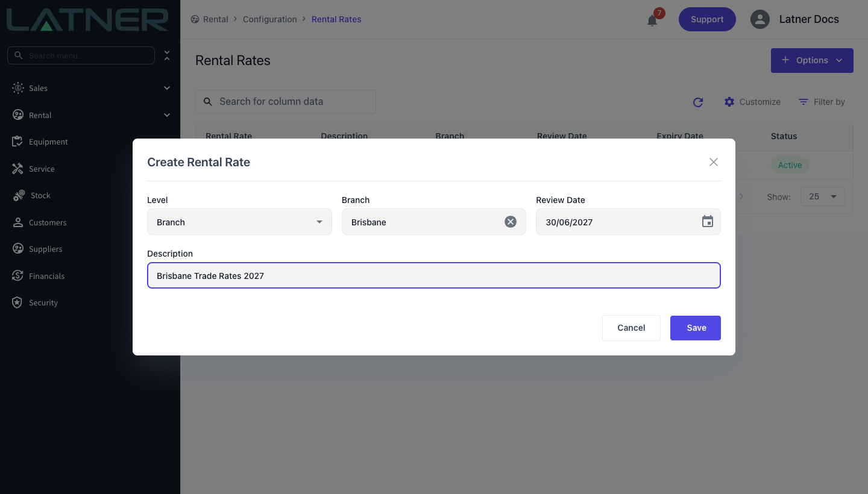
Task: Focus the Description text field
Action: pyautogui.click(x=434, y=275)
